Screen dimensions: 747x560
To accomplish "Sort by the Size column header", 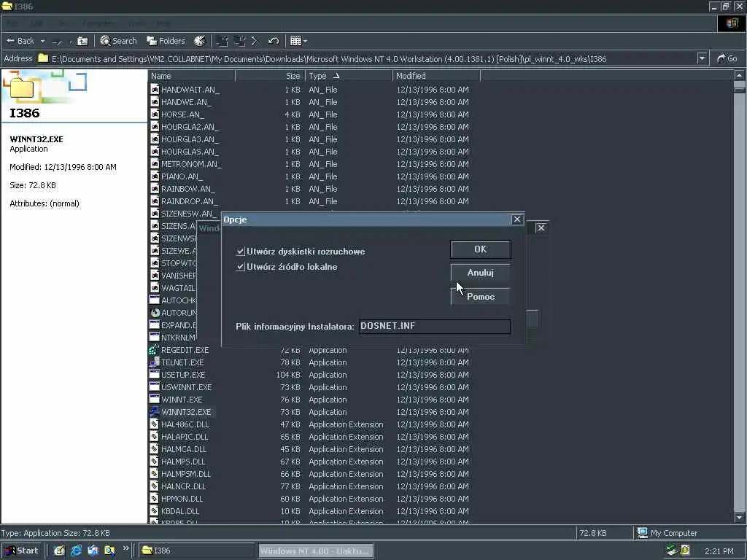I will click(x=270, y=76).
